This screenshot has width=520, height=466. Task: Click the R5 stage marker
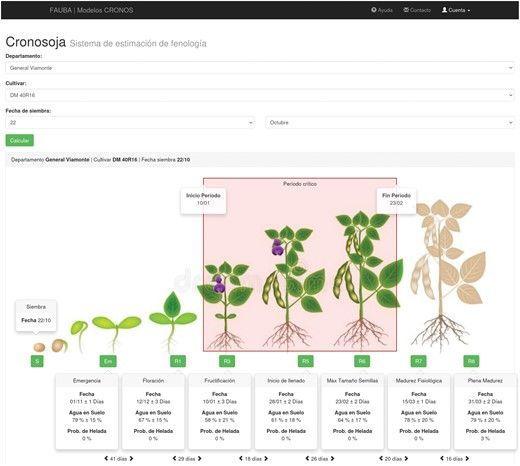(306, 361)
